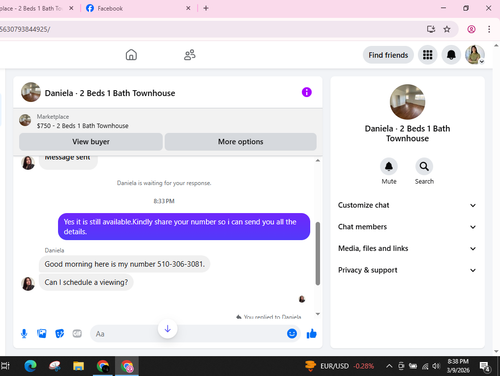Expand Chat members section

point(407,227)
